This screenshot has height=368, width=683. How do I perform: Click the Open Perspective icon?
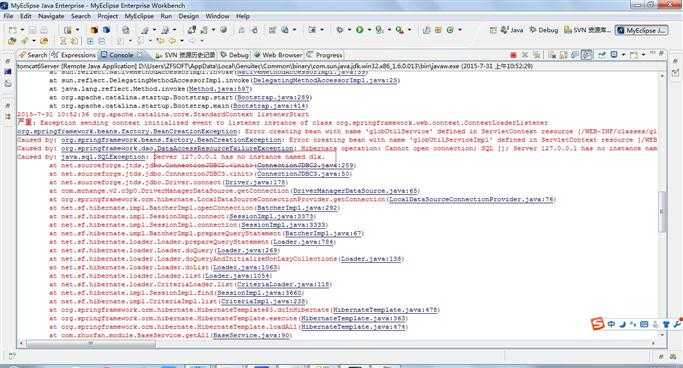493,30
